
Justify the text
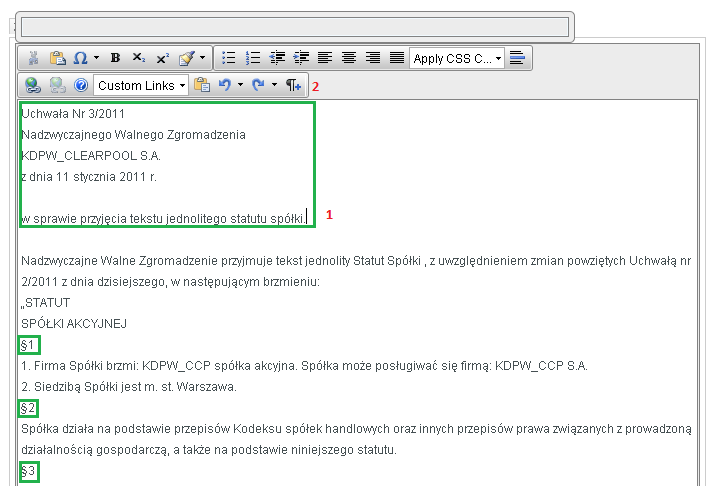coord(397,58)
